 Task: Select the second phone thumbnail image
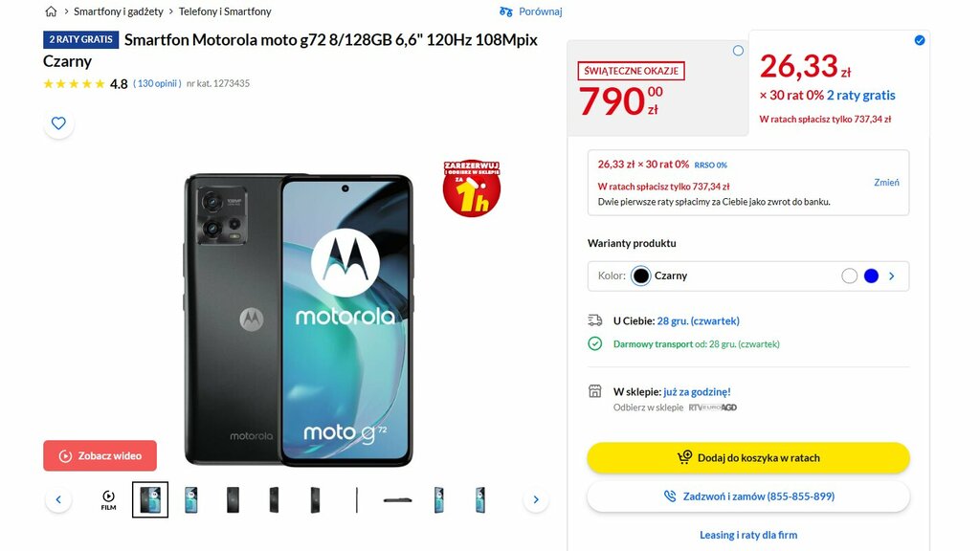(191, 499)
